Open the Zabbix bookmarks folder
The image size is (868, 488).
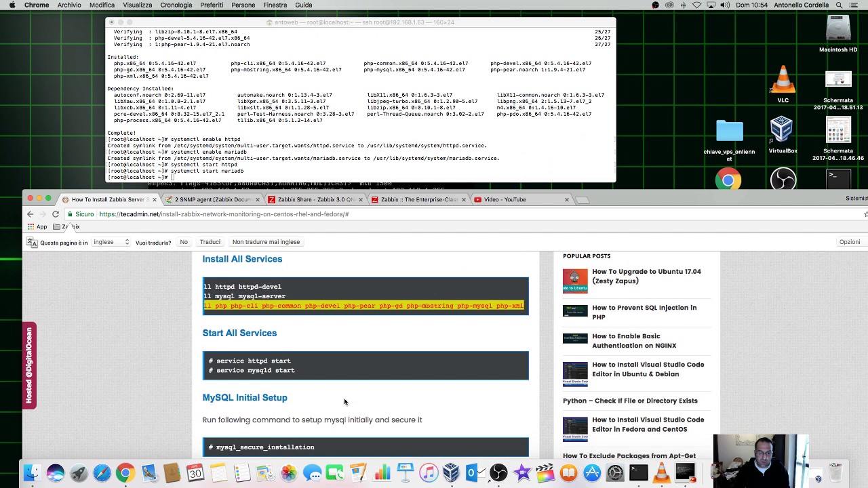point(66,227)
